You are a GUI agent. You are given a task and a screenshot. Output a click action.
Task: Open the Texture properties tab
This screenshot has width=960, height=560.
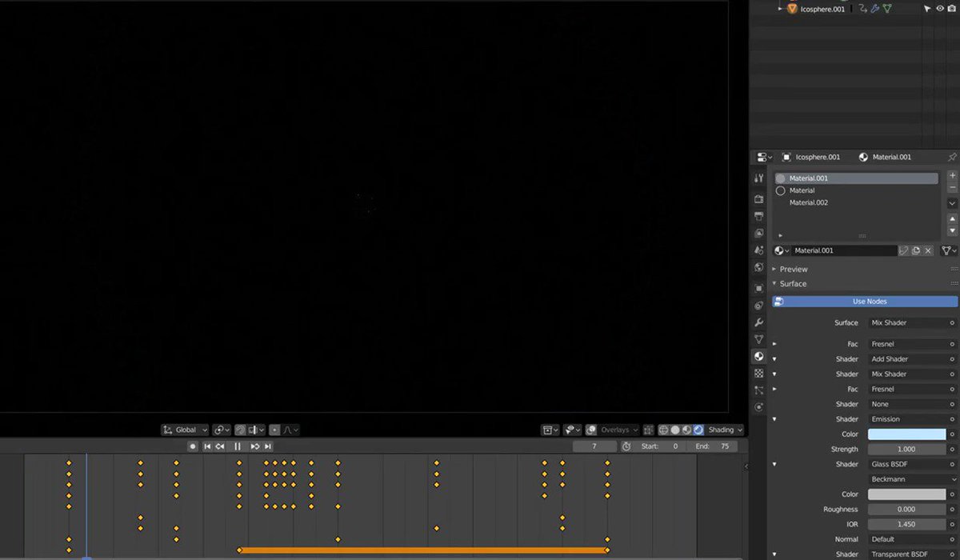click(x=759, y=374)
